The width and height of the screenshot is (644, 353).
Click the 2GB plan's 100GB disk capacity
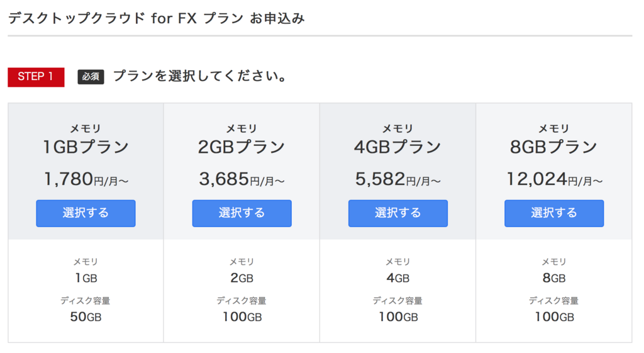(241, 317)
